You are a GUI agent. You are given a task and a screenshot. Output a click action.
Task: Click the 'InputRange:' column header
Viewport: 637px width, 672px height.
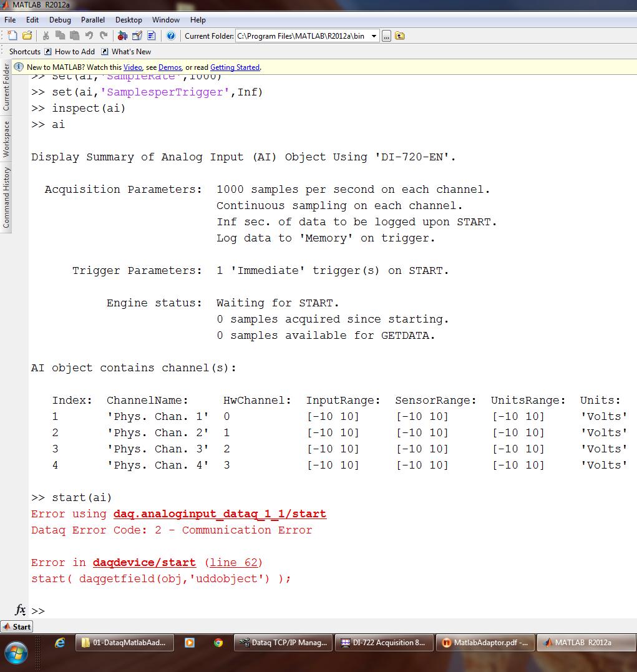point(343,401)
